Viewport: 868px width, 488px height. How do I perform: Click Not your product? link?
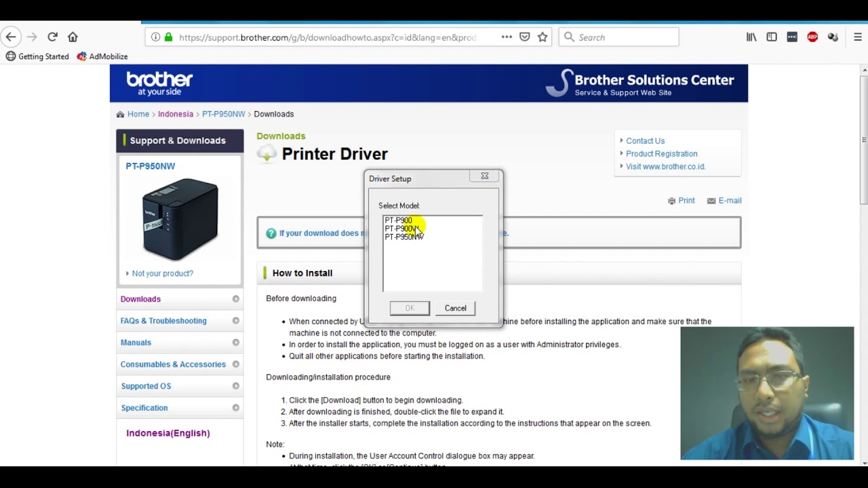pos(162,273)
